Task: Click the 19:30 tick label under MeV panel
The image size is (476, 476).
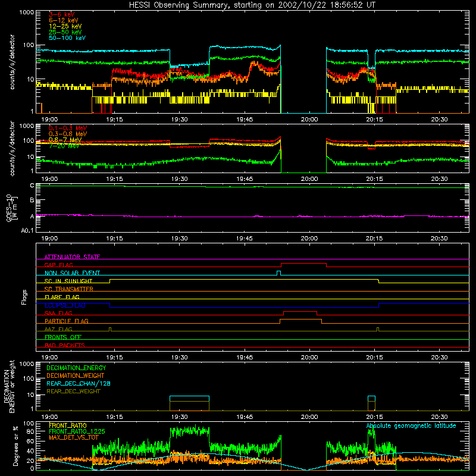Action: click(x=180, y=179)
